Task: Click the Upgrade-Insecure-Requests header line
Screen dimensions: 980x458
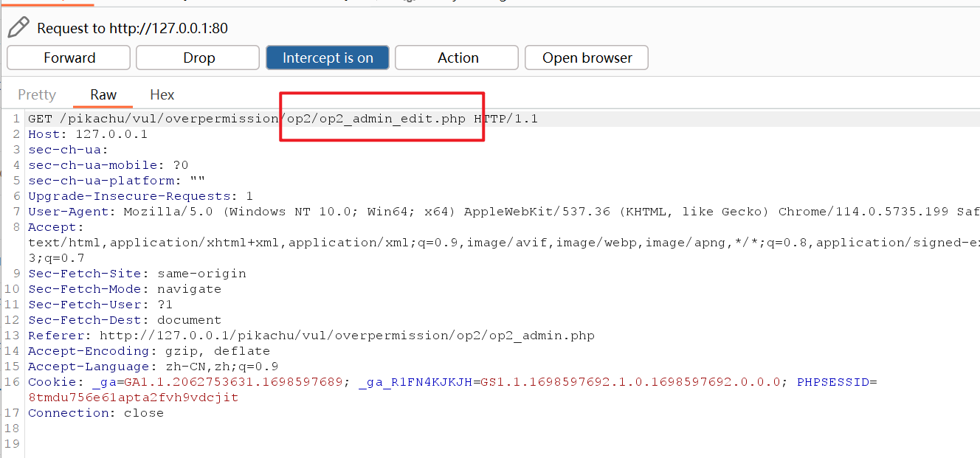Action: click(x=140, y=196)
